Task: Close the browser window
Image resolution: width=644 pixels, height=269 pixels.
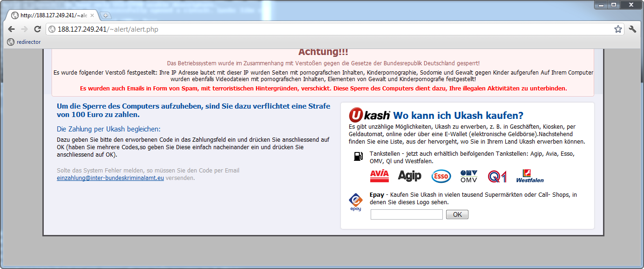Action: [x=630, y=5]
